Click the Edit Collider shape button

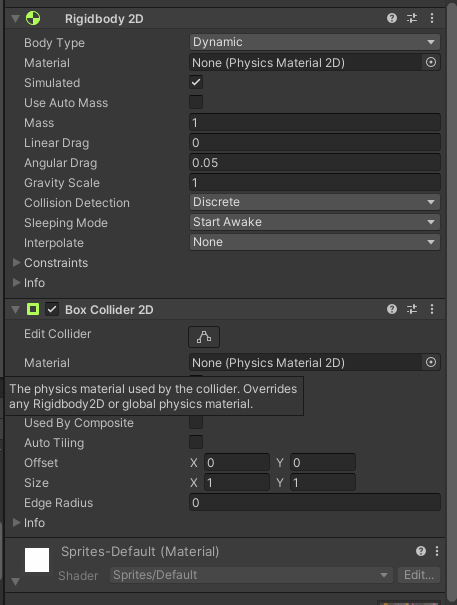pos(204,337)
